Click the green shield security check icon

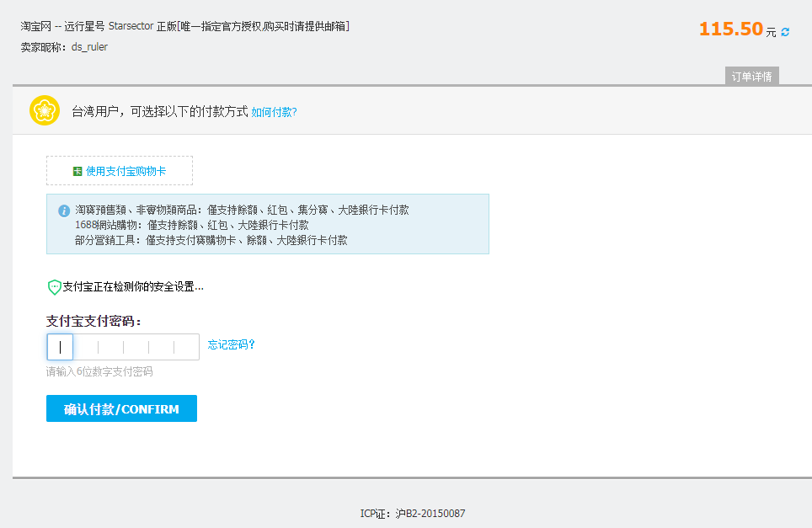54,287
